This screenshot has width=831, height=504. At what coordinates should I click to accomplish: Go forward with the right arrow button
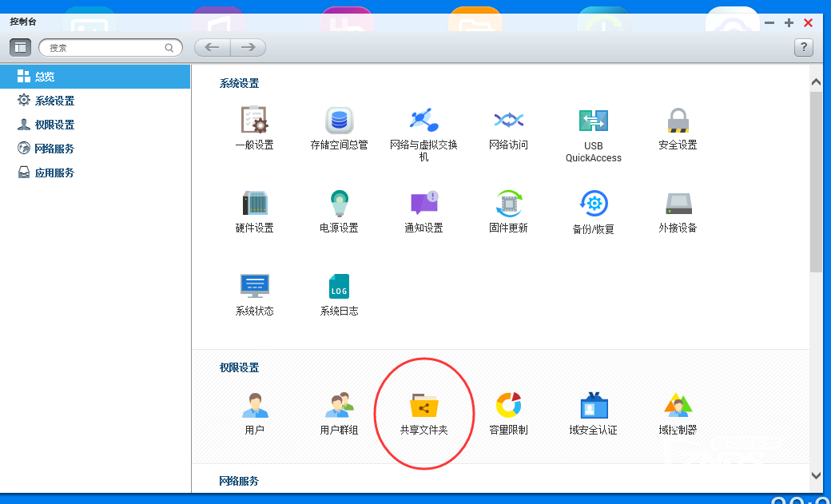coord(248,48)
